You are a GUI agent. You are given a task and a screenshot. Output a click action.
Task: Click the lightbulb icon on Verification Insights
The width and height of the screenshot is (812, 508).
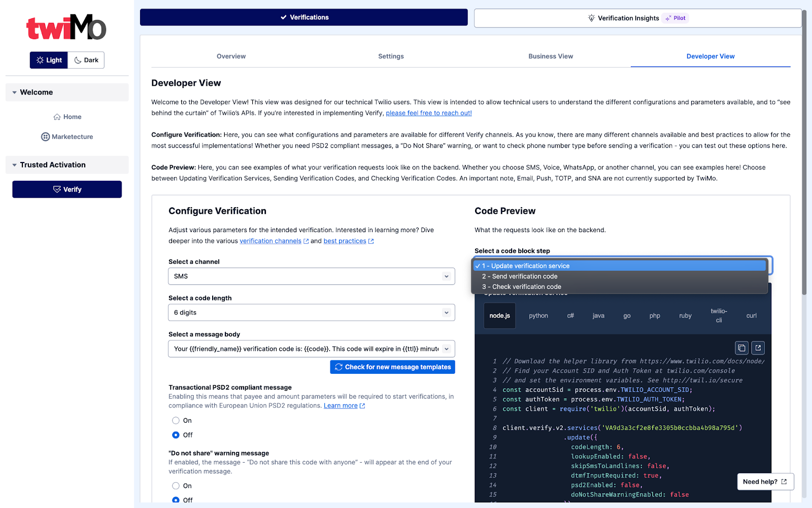coord(591,18)
